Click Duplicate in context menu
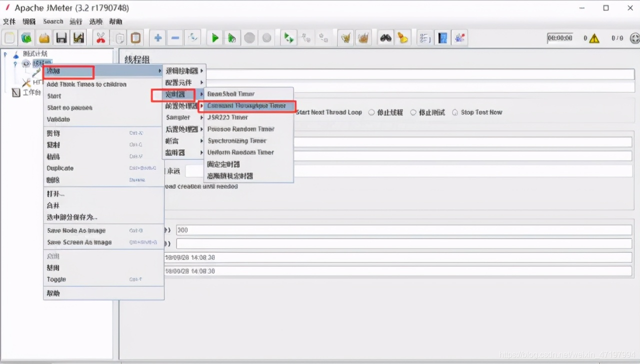The image size is (640, 364). 103,168
